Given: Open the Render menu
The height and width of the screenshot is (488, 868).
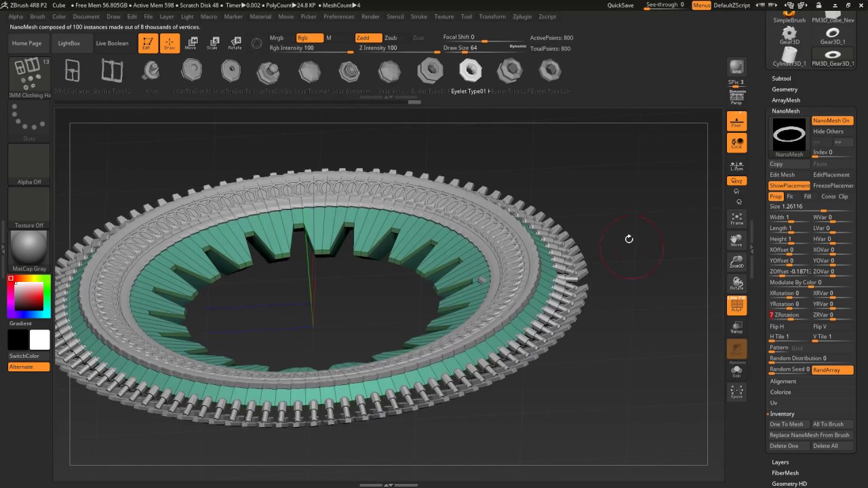Looking at the screenshot, I should pos(370,16).
